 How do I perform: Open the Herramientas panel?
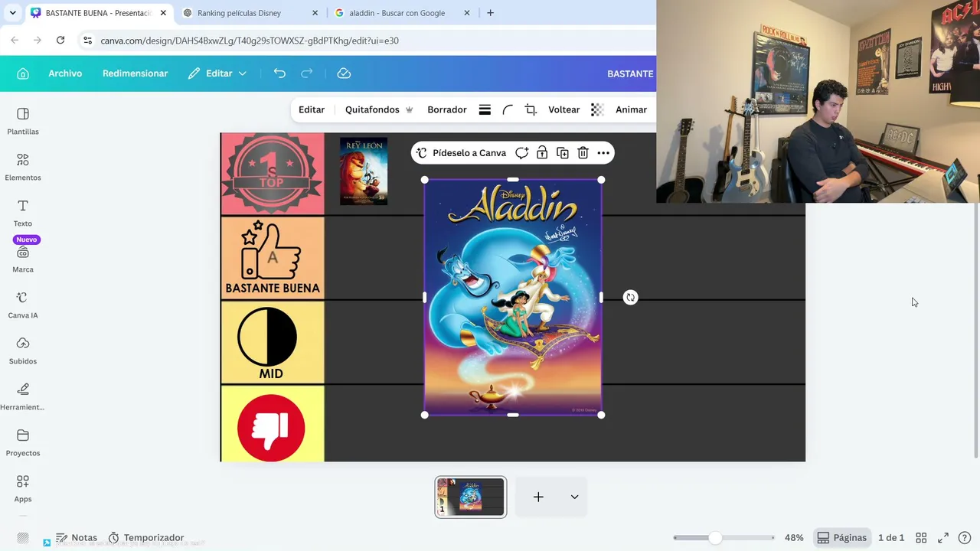tap(23, 396)
